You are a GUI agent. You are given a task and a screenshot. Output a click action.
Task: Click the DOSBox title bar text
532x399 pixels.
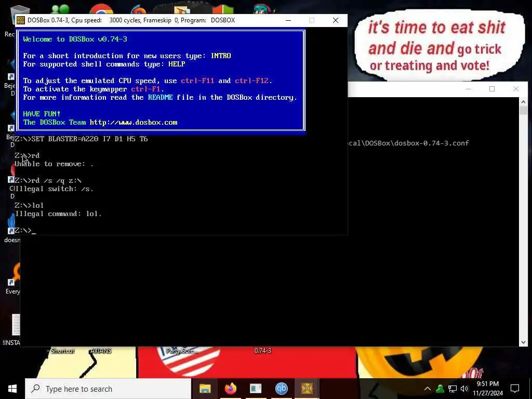point(131,20)
